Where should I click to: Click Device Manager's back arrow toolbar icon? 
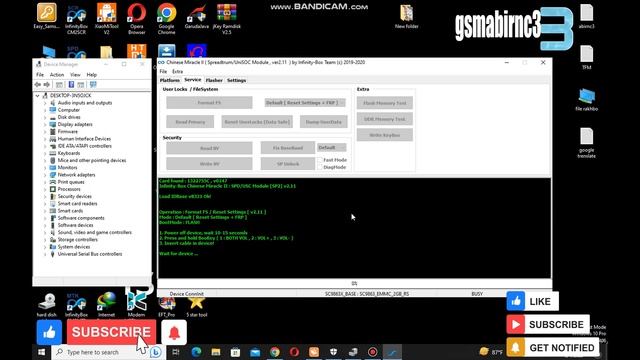pos(38,84)
